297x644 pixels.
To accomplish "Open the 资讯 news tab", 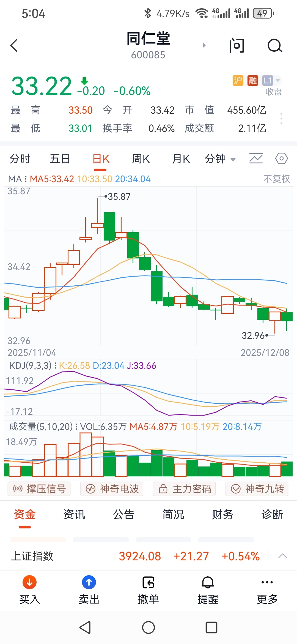I will [x=74, y=514].
